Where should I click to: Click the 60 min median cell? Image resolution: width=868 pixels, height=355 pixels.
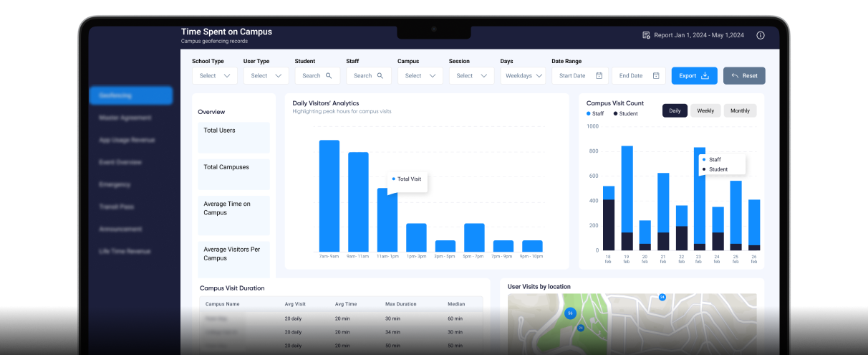pyautogui.click(x=455, y=318)
